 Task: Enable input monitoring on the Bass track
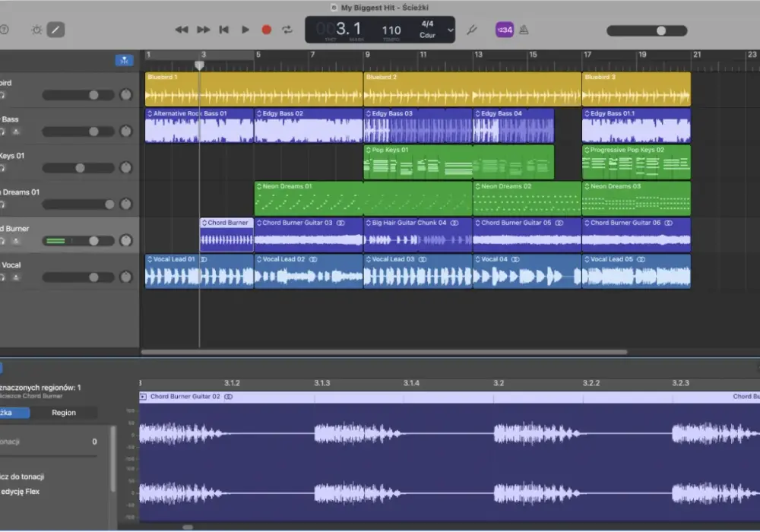pyautogui.click(x=16, y=131)
